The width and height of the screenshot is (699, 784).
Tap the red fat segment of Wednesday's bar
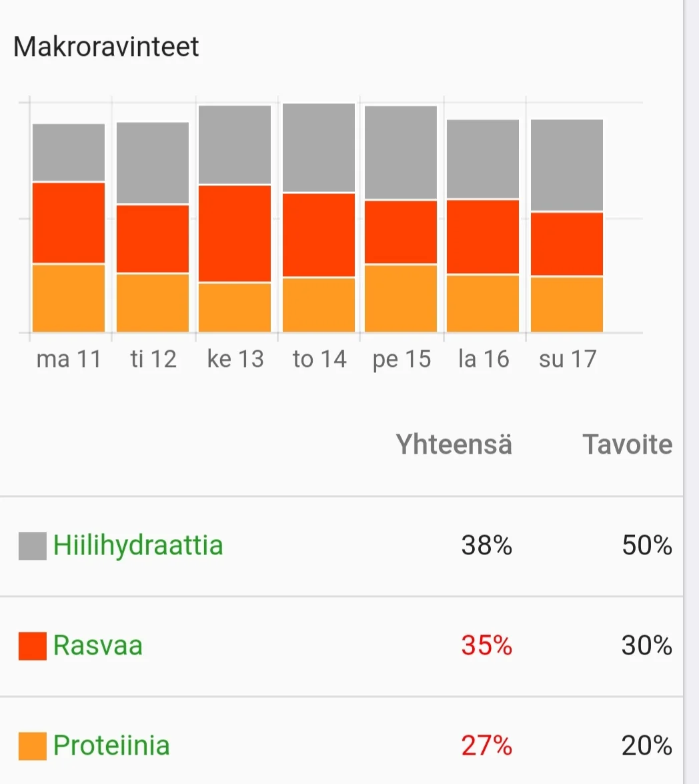click(235, 234)
